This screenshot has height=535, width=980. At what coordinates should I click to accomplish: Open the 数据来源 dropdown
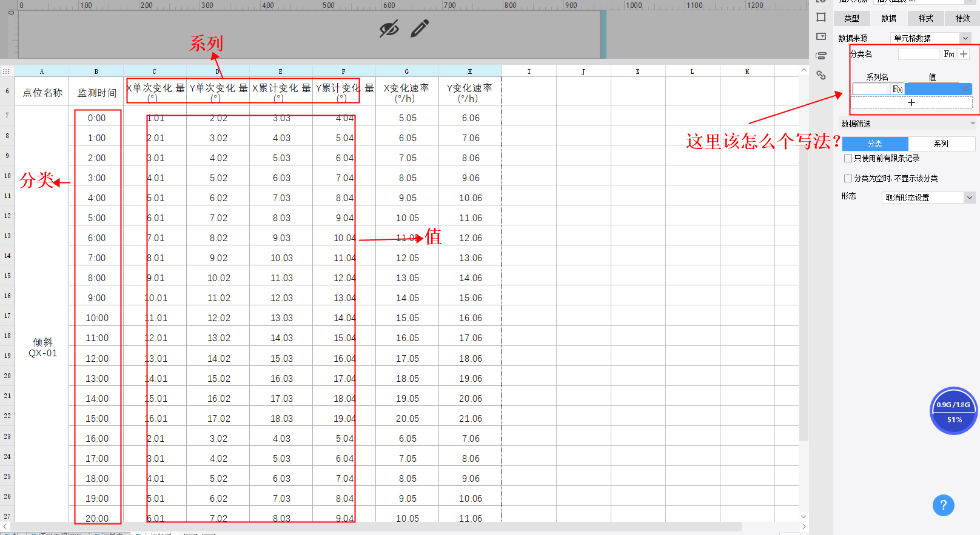pos(931,38)
